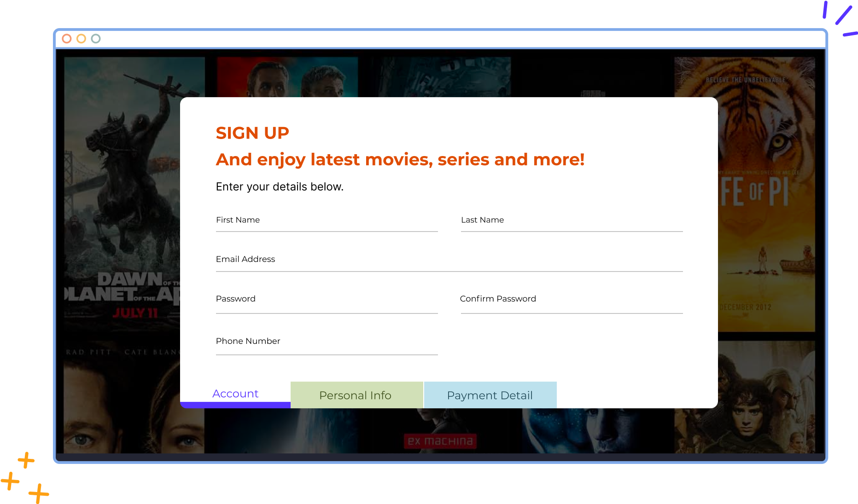Switch to the Account tab
The image size is (858, 504).
[x=235, y=394]
